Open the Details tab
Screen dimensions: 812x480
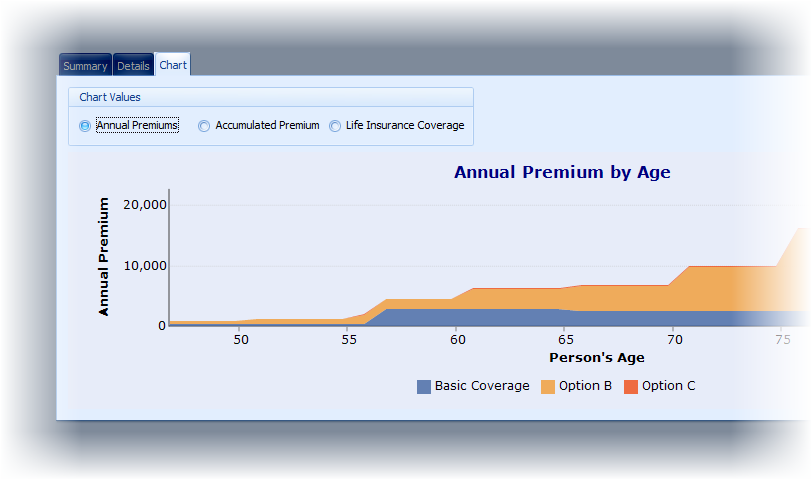(133, 66)
